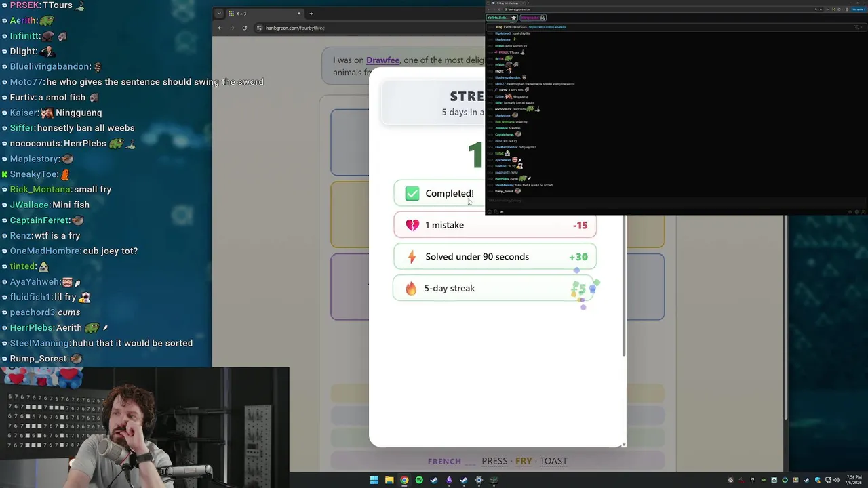Focus the hankgreen.com/fourbythree address bar
Screen dimensions: 868x488
click(370, 28)
